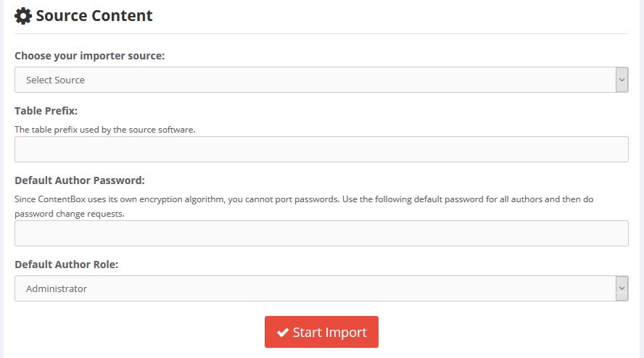Click the divider line under Source Content
The width and height of the screenshot is (644, 358).
(x=321, y=33)
